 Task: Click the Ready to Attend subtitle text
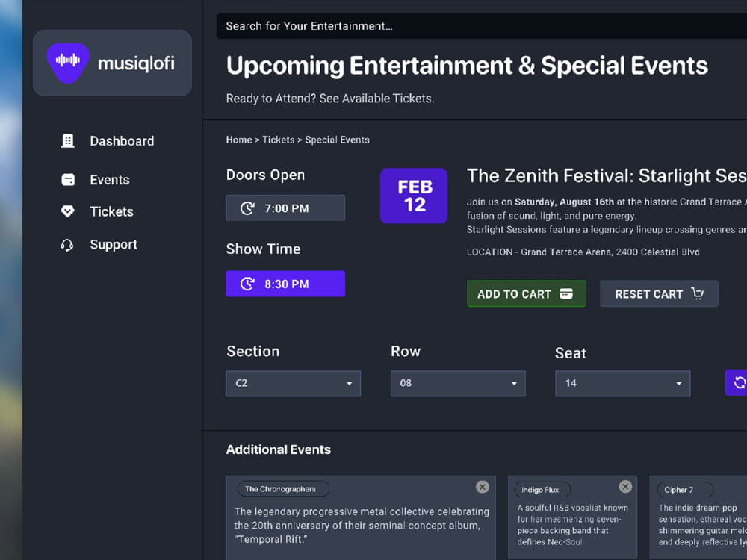pyautogui.click(x=330, y=98)
